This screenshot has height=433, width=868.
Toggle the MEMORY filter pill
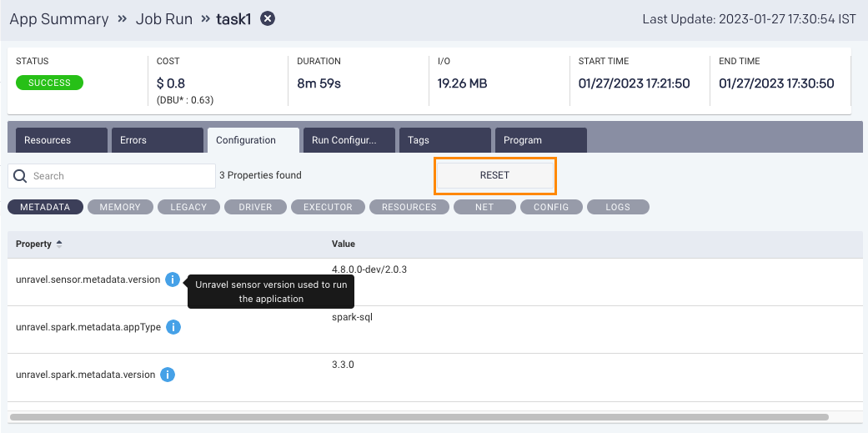[120, 207]
